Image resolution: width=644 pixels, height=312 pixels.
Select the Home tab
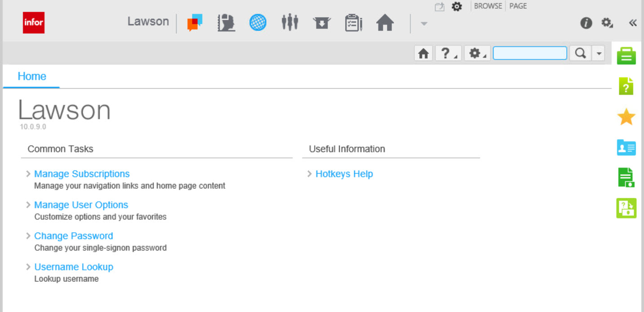pyautogui.click(x=32, y=76)
